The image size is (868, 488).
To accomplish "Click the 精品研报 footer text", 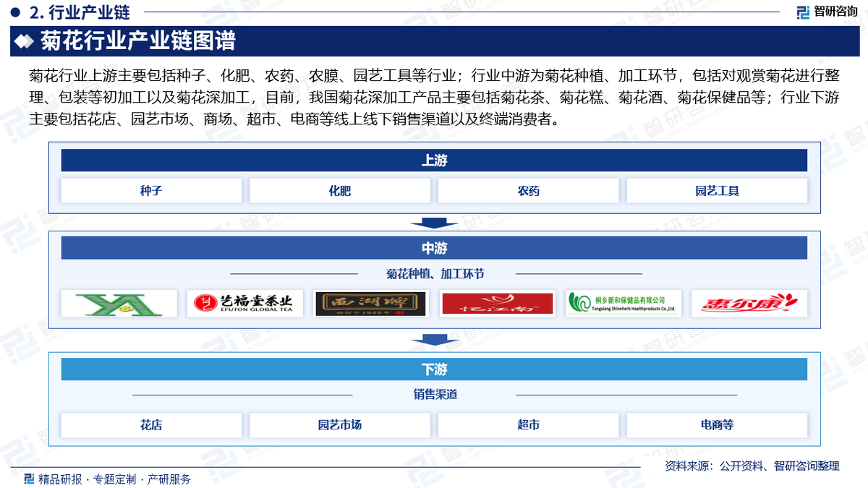I will [59, 479].
